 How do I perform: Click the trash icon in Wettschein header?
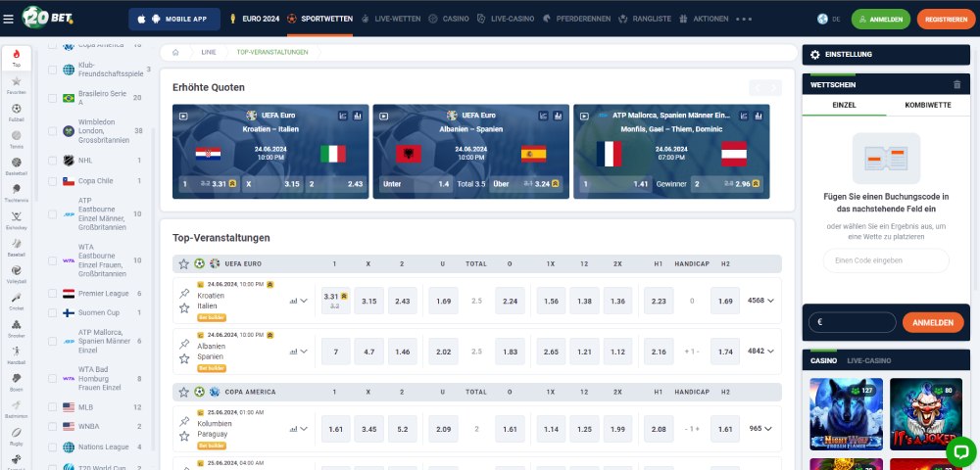coord(956,85)
